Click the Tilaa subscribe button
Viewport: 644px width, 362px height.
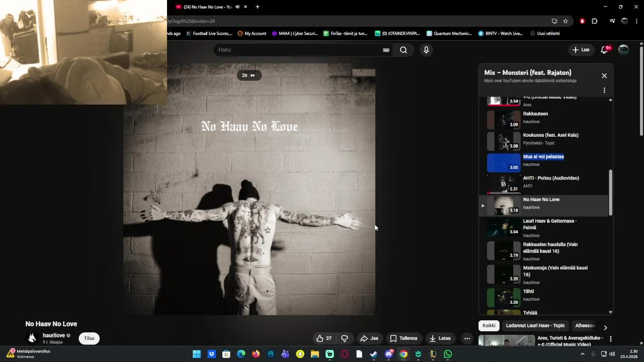pos(89,338)
